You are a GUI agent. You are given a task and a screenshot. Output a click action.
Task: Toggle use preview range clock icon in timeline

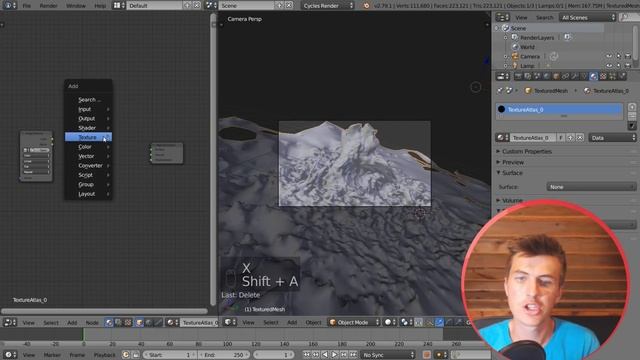click(x=126, y=355)
